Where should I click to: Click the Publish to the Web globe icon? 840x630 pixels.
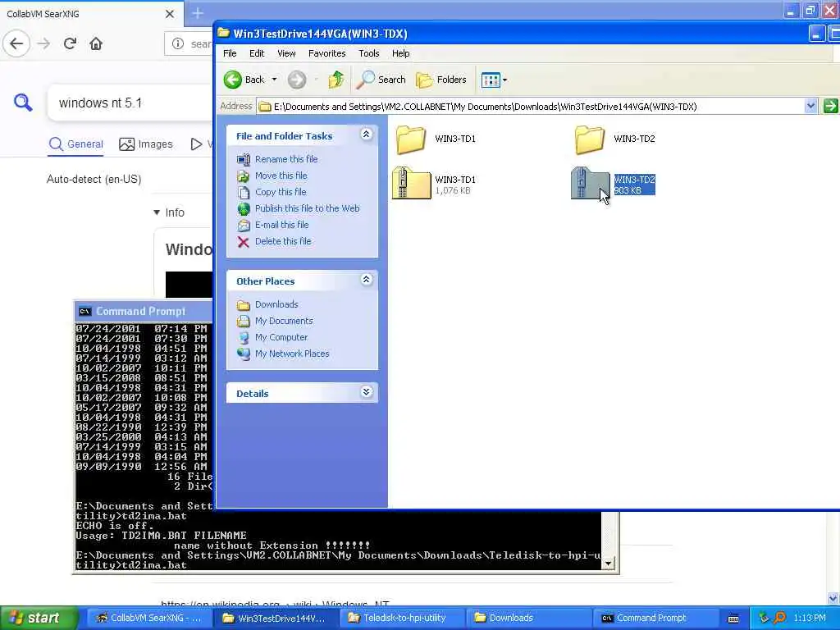243,208
